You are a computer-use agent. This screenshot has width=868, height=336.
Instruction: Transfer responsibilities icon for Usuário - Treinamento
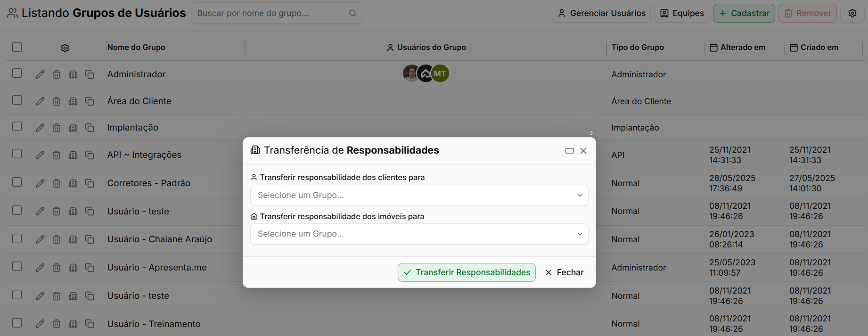[x=73, y=324]
